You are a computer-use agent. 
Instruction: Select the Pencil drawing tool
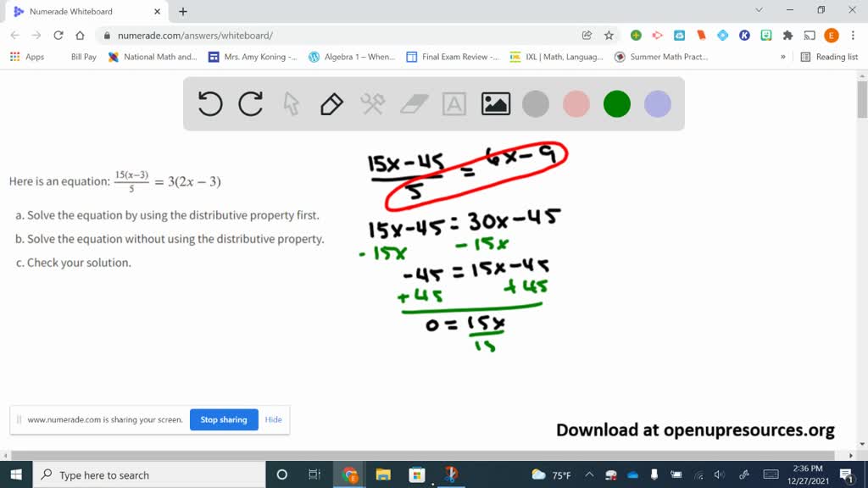click(331, 103)
